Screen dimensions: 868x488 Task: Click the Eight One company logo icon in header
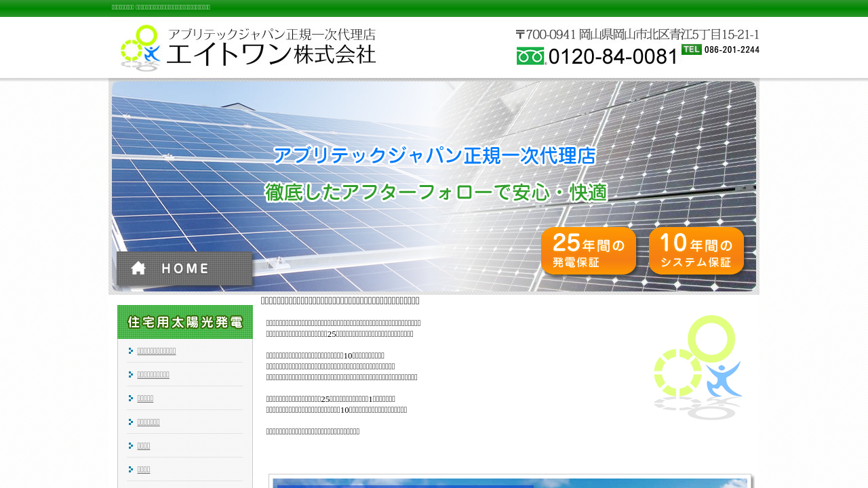tap(140, 47)
